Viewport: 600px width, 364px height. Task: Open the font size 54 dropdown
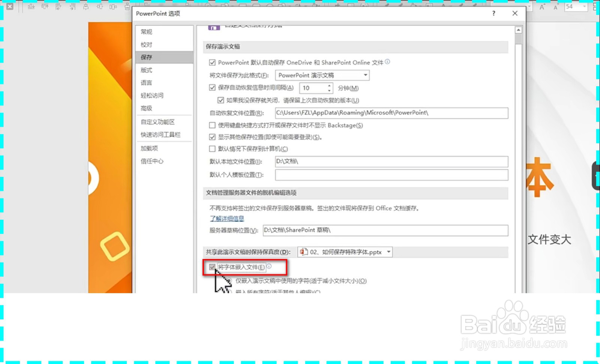click(584, 7)
